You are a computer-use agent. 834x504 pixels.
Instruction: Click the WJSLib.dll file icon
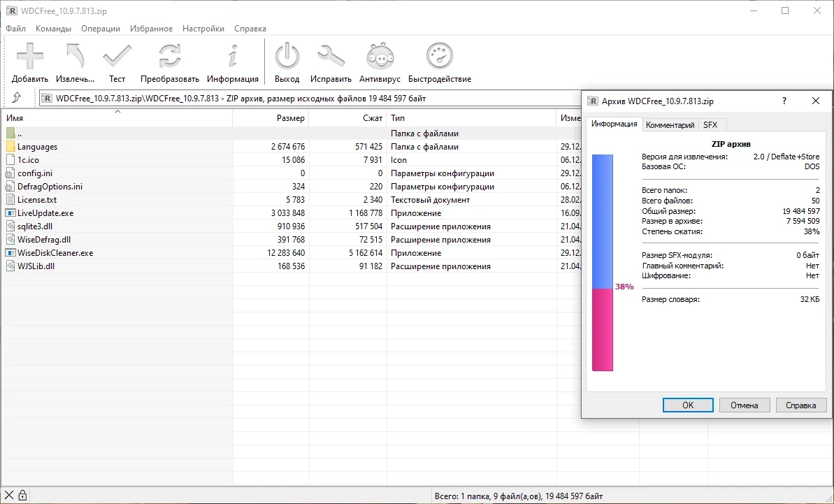click(x=10, y=266)
